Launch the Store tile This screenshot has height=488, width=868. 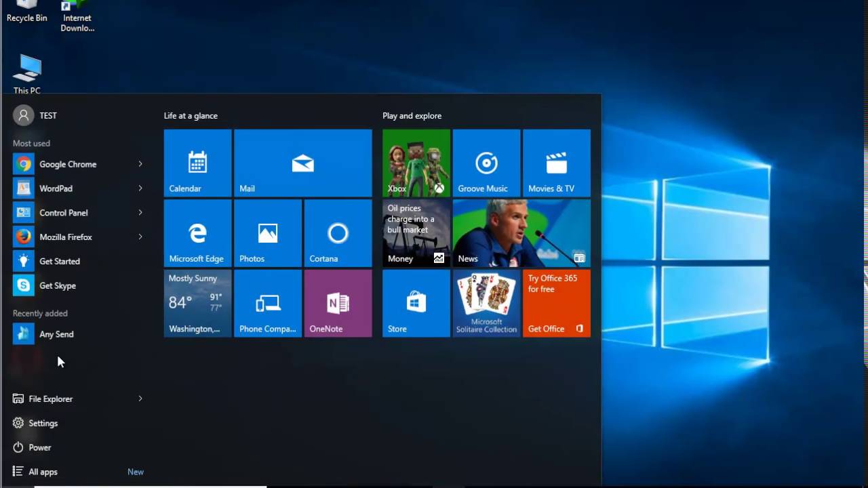coord(416,303)
